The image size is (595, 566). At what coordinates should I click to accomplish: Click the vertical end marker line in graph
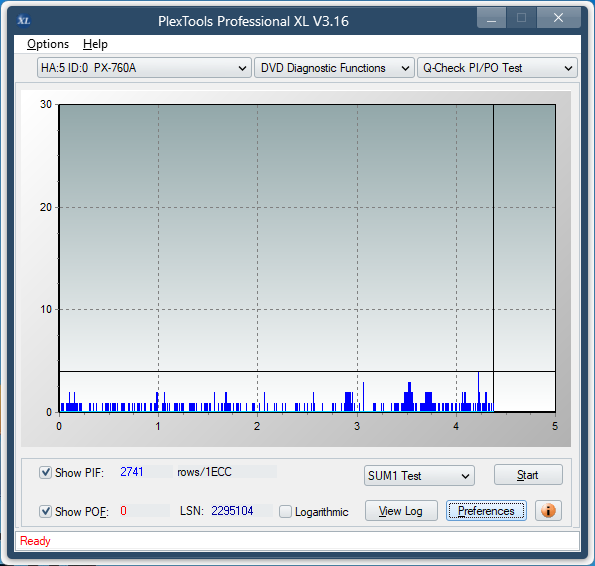[x=493, y=258]
